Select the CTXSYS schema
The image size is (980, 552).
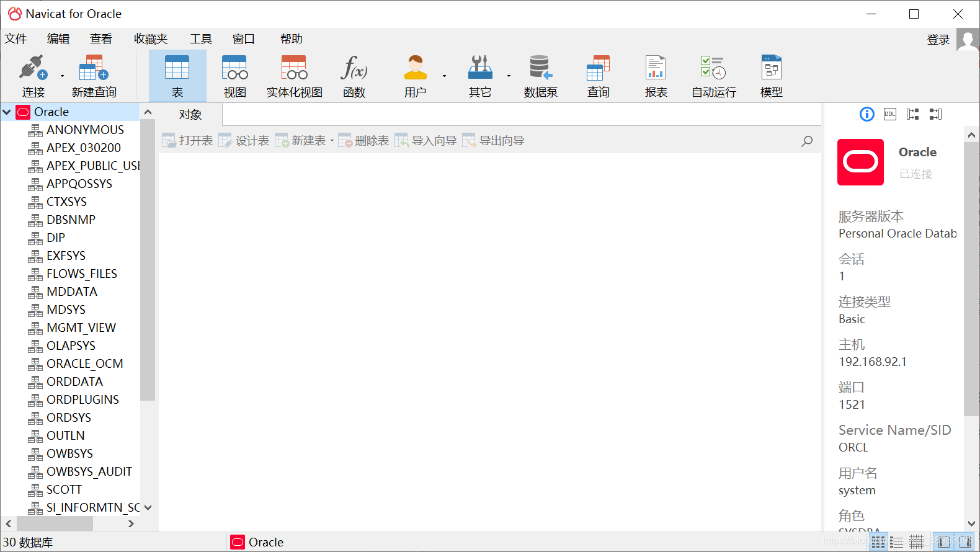tap(66, 202)
